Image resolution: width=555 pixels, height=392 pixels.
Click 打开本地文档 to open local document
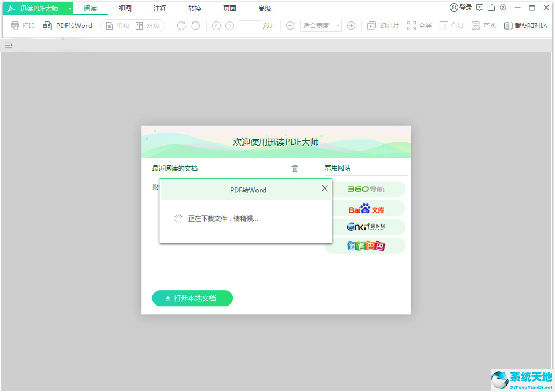[x=192, y=298]
